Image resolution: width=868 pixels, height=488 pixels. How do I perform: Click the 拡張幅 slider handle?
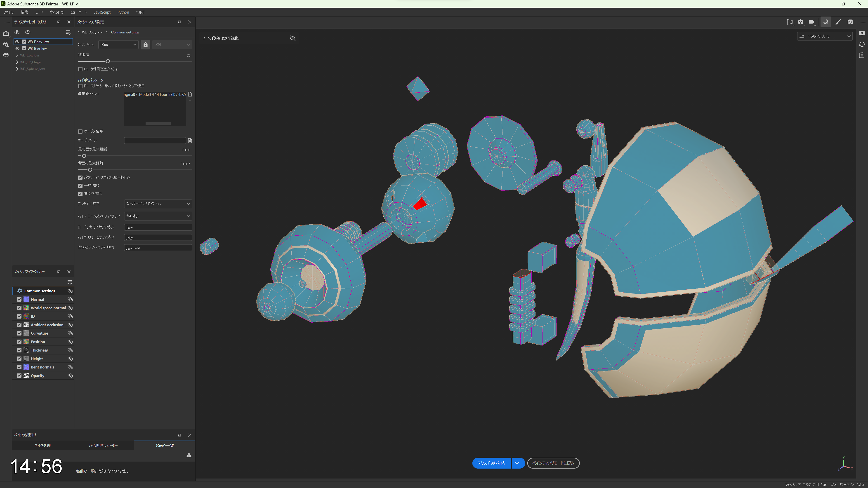click(108, 62)
